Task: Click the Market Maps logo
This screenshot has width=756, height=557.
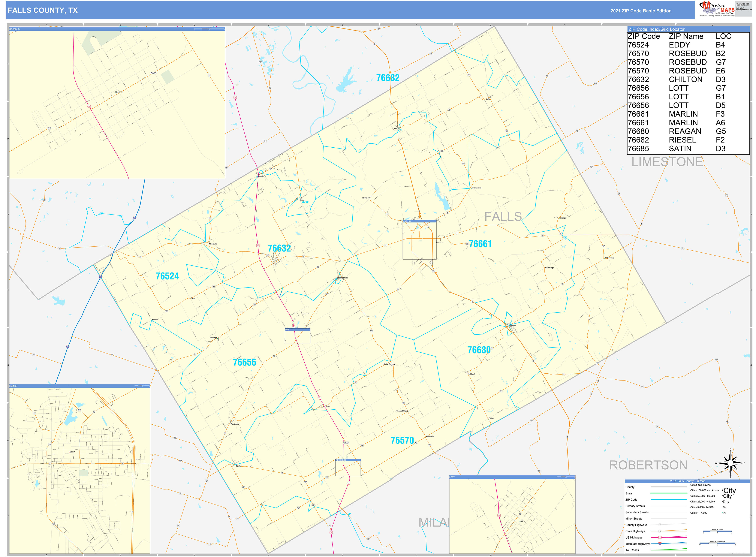Action: (x=717, y=9)
